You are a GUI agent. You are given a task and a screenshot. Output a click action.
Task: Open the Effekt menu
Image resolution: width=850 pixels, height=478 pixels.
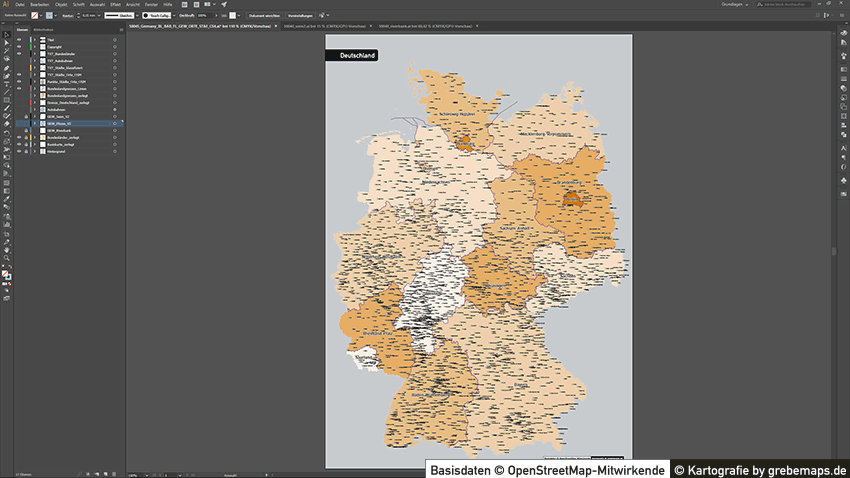[116, 5]
